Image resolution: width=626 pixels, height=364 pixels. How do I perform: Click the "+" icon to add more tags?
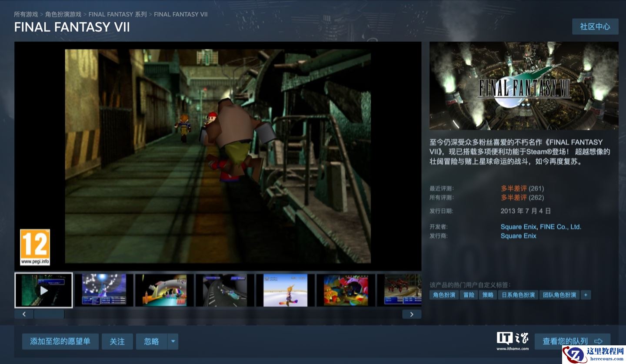pyautogui.click(x=586, y=295)
